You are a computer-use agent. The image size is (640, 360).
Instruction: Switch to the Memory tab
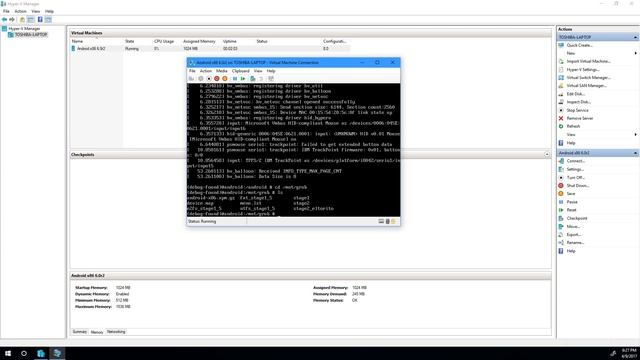pyautogui.click(x=97, y=332)
